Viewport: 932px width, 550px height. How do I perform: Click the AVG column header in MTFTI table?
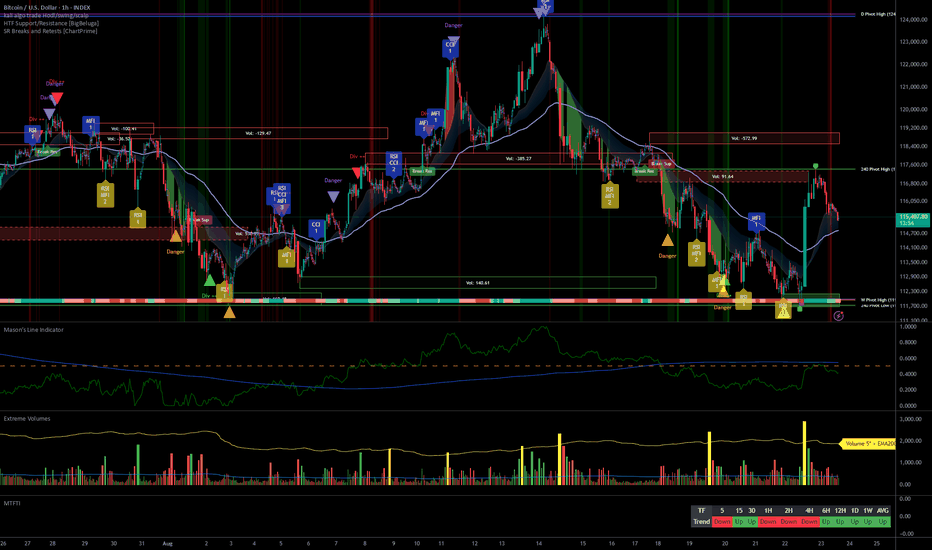point(883,511)
